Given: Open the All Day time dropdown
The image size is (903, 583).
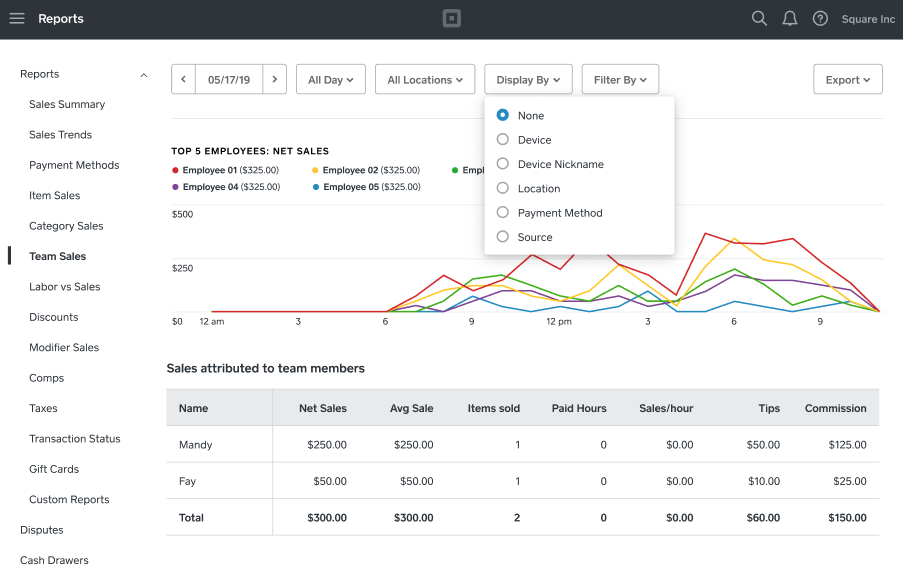Looking at the screenshot, I should 331,79.
